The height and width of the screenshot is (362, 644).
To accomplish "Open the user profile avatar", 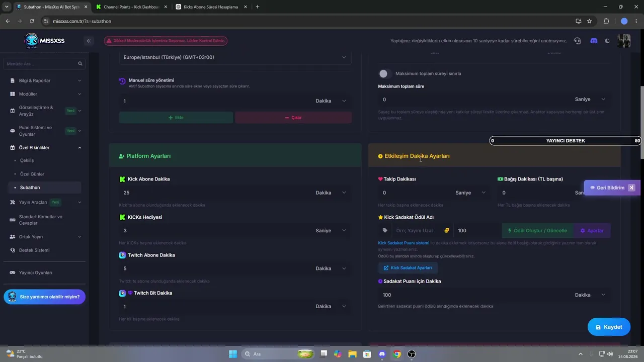I will (x=624, y=41).
